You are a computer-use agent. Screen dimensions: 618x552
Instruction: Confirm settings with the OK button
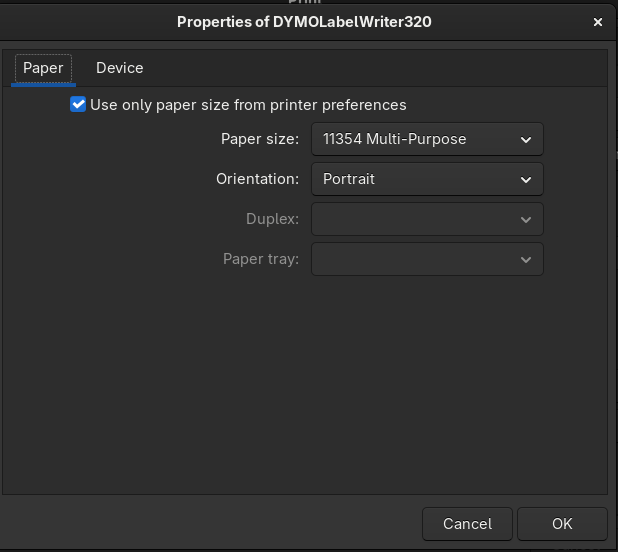(562, 523)
